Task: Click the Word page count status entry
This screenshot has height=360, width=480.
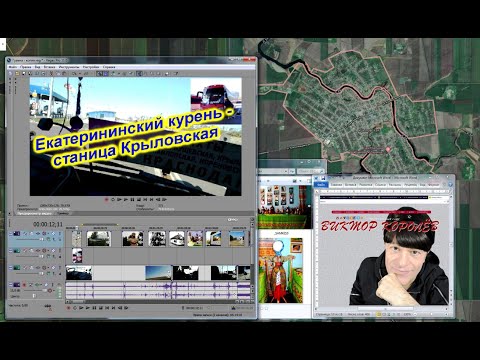Action: (x=329, y=314)
